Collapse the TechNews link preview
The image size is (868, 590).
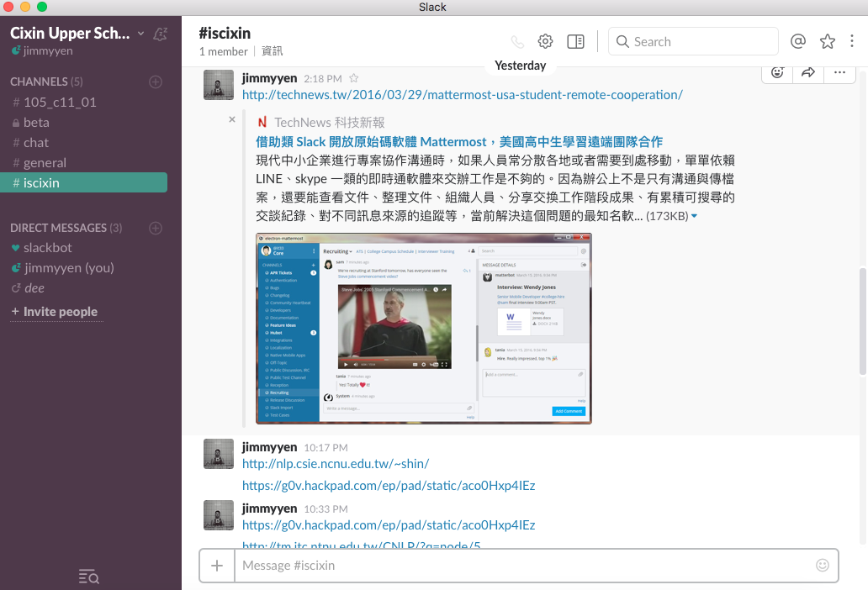[232, 119]
